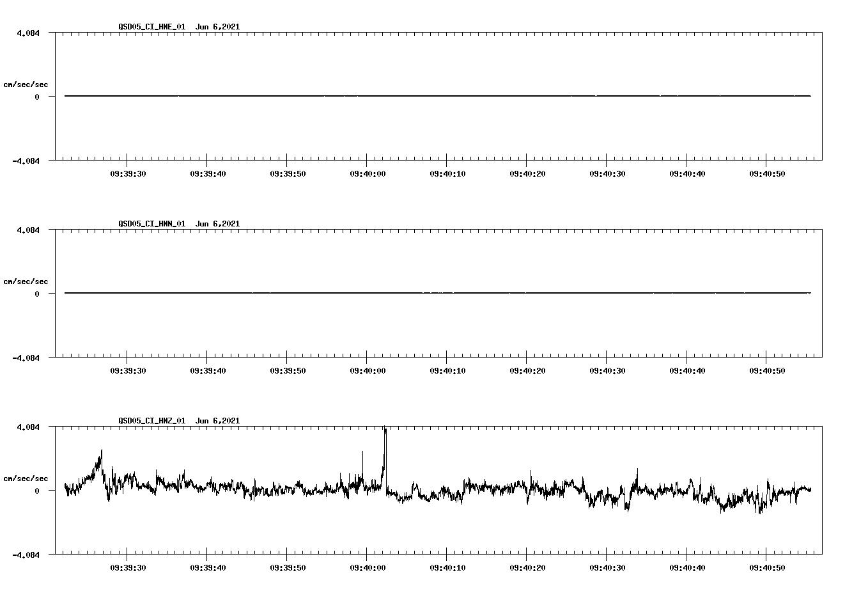Select the -4.084 lower limit on HNZ plot
Viewport: 868px width, 591px height.
tap(26, 555)
